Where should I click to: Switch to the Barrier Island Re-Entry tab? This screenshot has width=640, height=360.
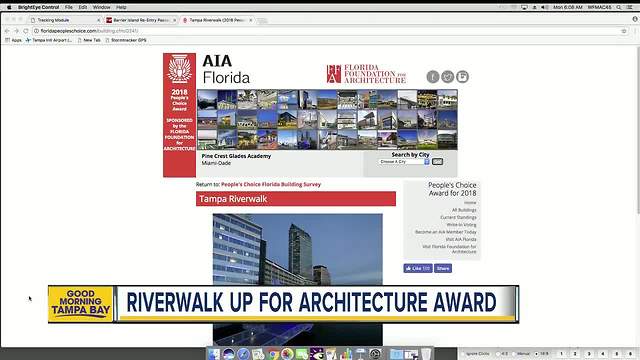(x=141, y=20)
